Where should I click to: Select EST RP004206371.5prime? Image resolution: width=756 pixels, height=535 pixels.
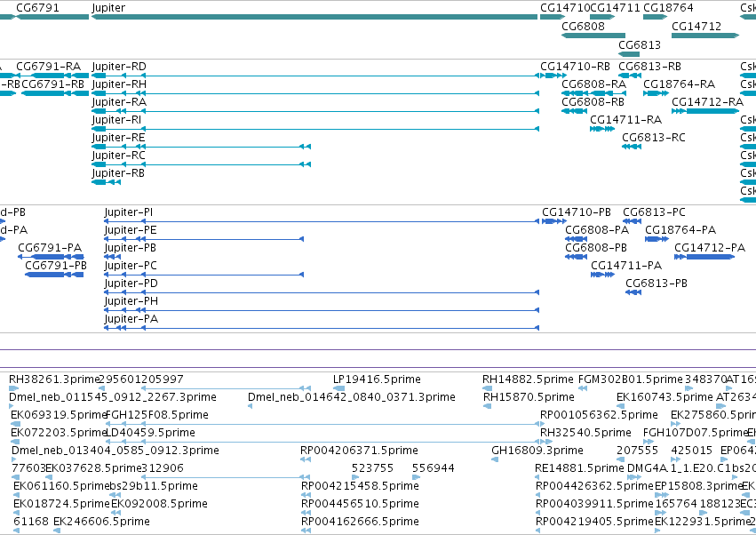coord(359,451)
